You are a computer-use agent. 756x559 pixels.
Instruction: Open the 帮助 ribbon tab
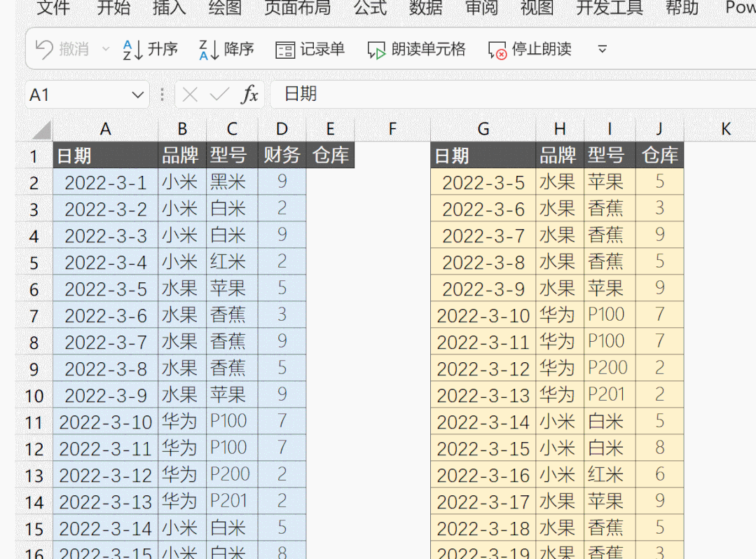tap(682, 8)
